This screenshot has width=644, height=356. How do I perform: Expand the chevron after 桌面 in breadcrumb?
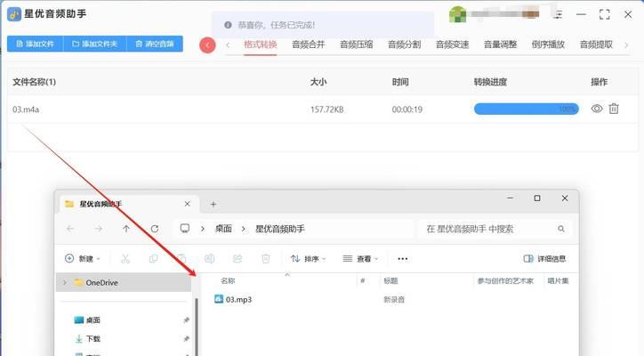tap(244, 229)
